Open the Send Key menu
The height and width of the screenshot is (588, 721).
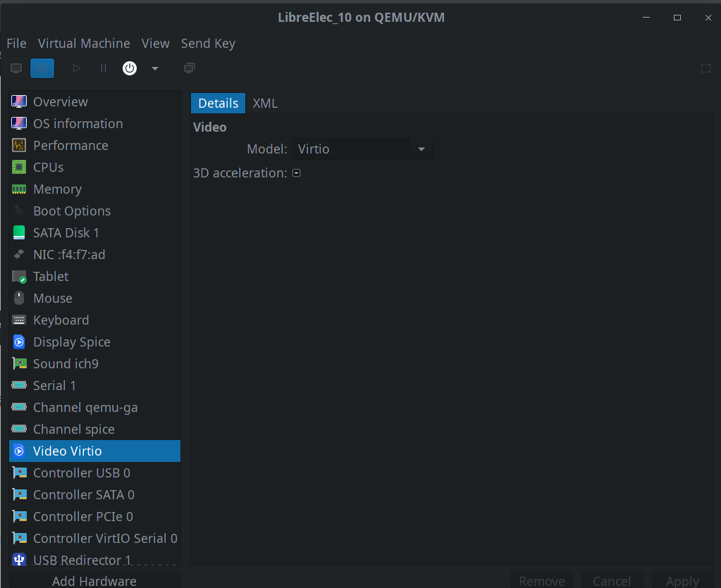click(x=208, y=44)
